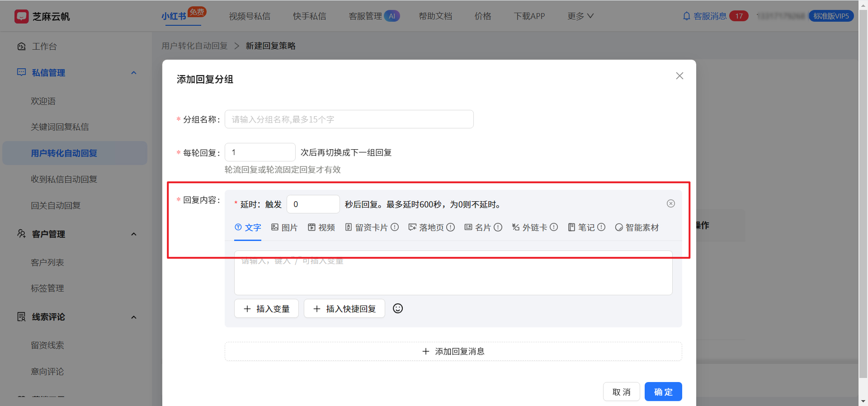Image resolution: width=868 pixels, height=406 pixels.
Task: Select the 落地页 reply type tab
Action: pyautogui.click(x=426, y=227)
